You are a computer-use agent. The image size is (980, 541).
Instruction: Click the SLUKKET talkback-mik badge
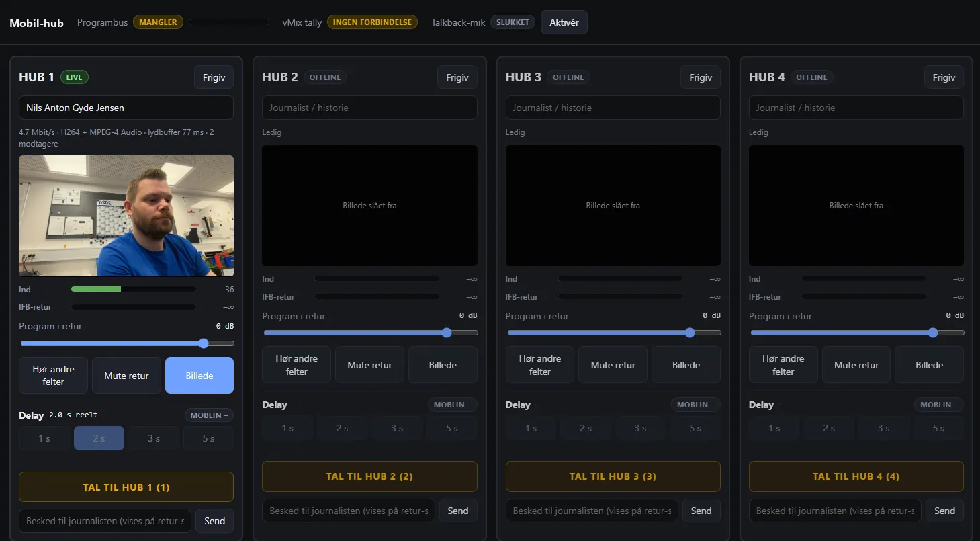(513, 22)
